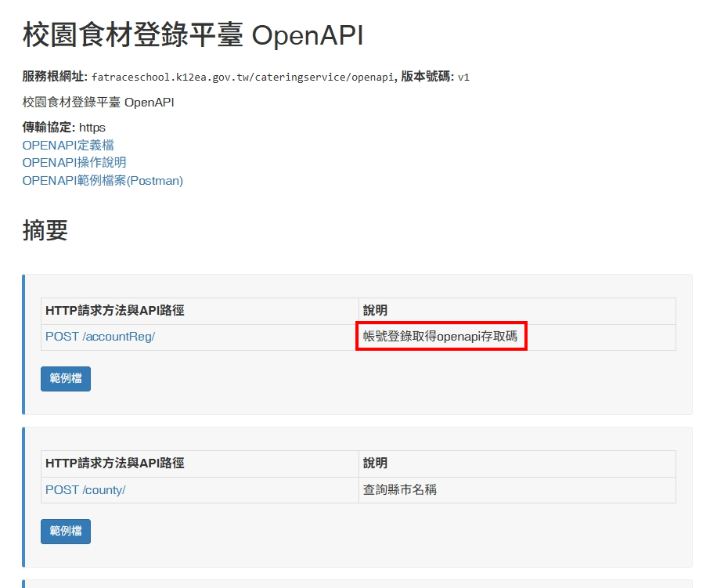Click the 版本號碼 label
Image resolution: width=717 pixels, height=588 pixels.
click(x=427, y=77)
